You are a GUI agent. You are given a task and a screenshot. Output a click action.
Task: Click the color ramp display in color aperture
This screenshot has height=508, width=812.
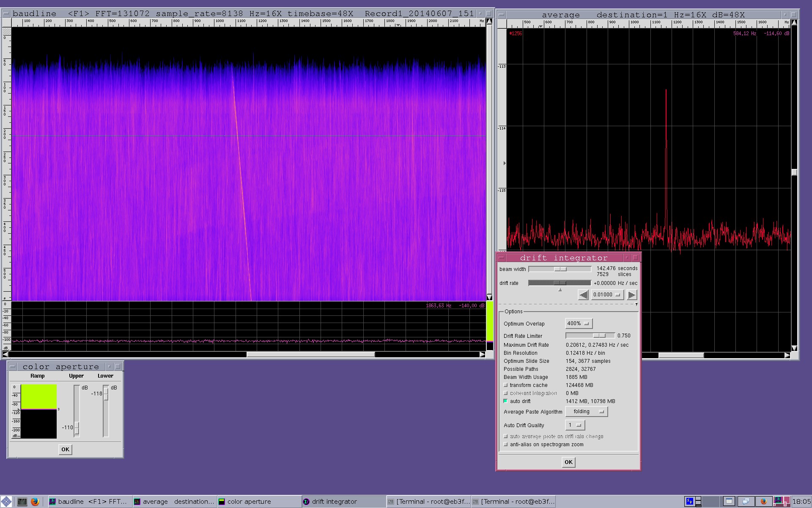tap(38, 411)
